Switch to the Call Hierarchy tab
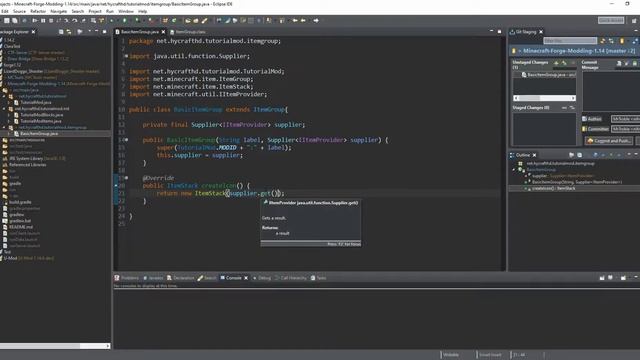This screenshot has height=360, width=640. (x=291, y=278)
